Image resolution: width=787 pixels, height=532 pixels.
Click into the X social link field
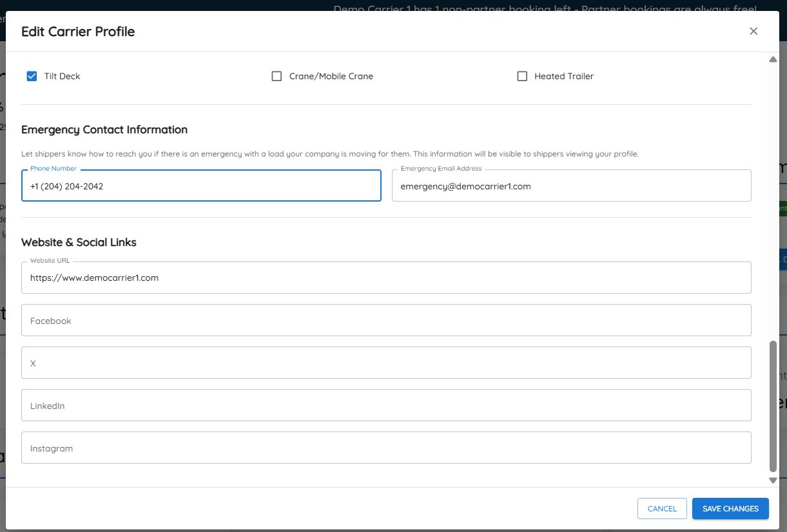coord(386,363)
